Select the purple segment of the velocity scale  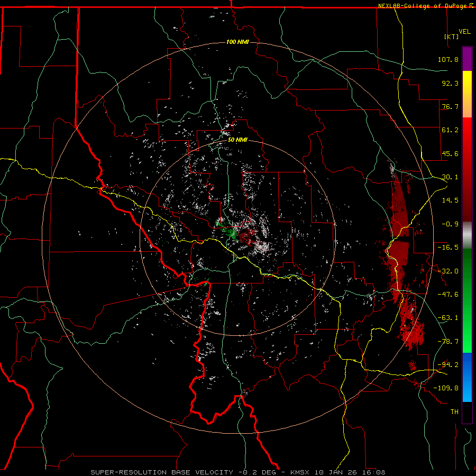467,59
